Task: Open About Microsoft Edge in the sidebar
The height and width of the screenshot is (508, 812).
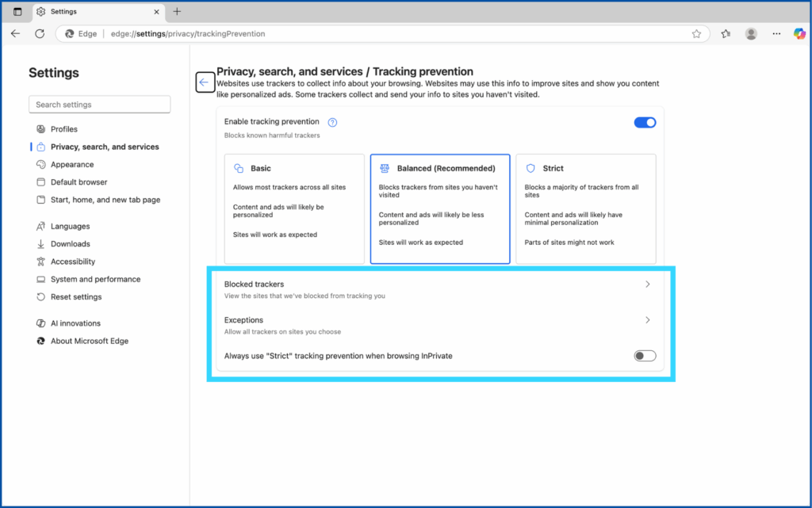Action: click(89, 341)
